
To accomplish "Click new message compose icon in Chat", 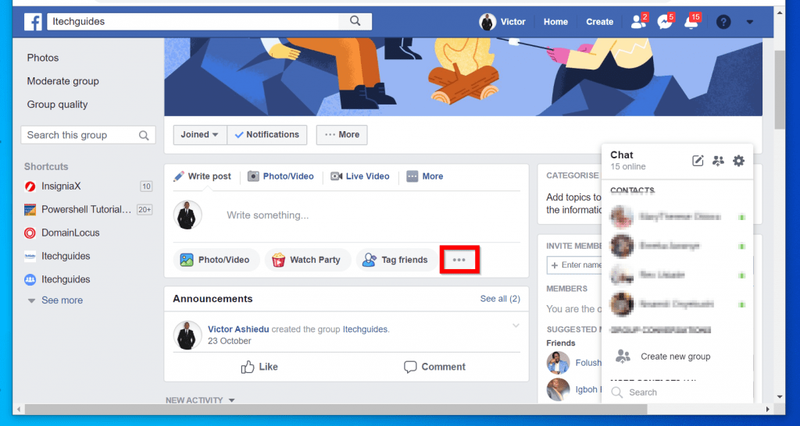I will click(697, 161).
